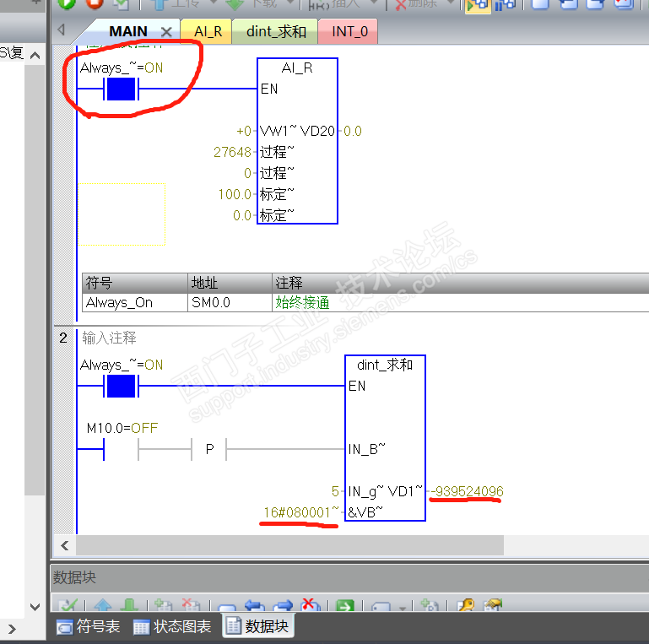This screenshot has width=649, height=644.
Task: Click the Always_On symbol table cell
Action: (135, 302)
